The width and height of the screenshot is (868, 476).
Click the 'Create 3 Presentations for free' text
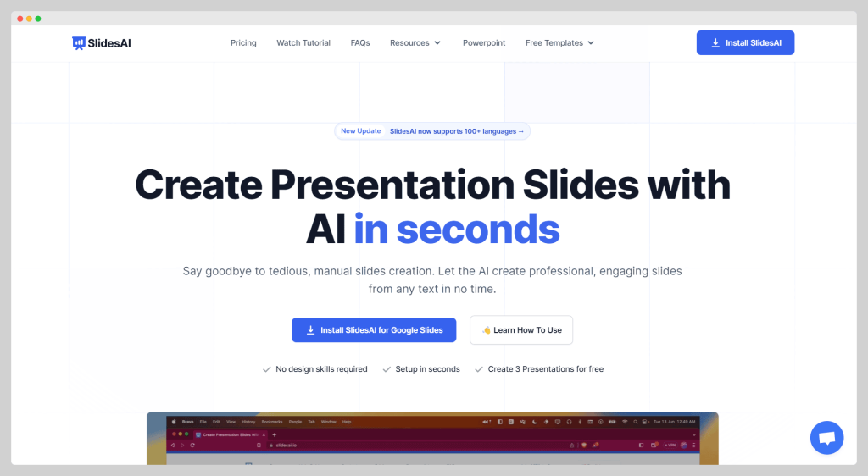tap(545, 368)
